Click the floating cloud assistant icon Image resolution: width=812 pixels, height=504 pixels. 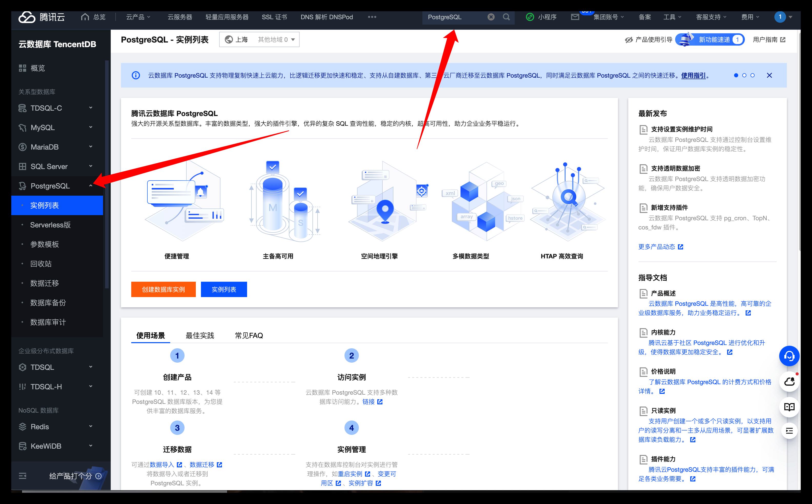pyautogui.click(x=789, y=381)
